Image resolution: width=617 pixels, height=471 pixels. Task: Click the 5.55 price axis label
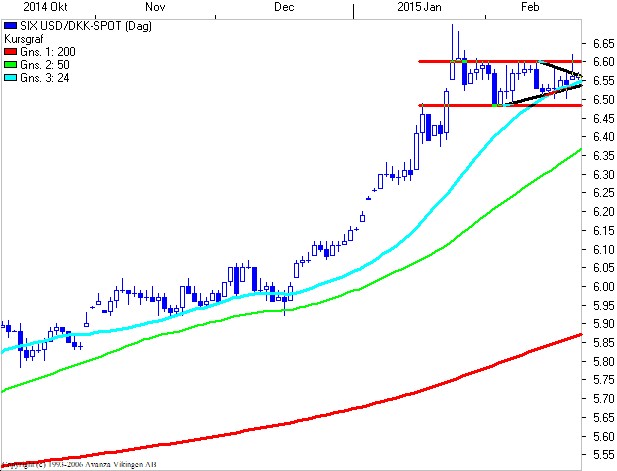coord(604,455)
